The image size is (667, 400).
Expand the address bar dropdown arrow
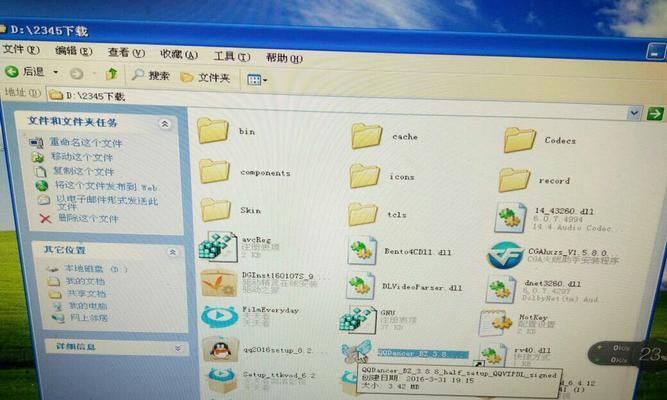pos(634,113)
